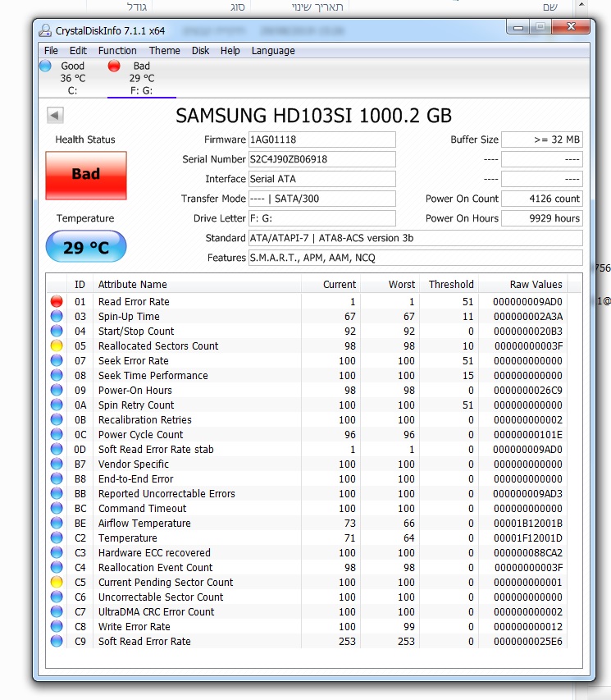This screenshot has width=611, height=700.
Task: Click blue status dot for Reallocation Event Count
Action: click(x=57, y=567)
